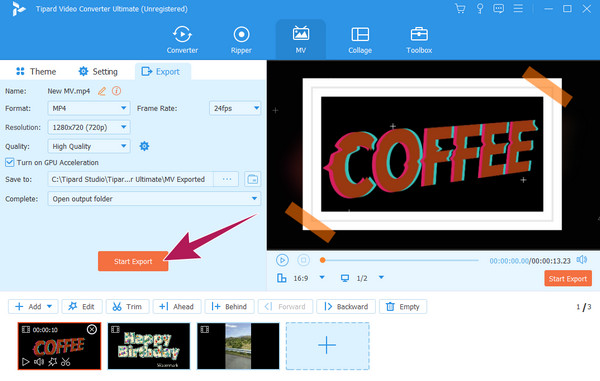The image size is (600, 381).
Task: Open the Toolbox module
Action: (419, 39)
